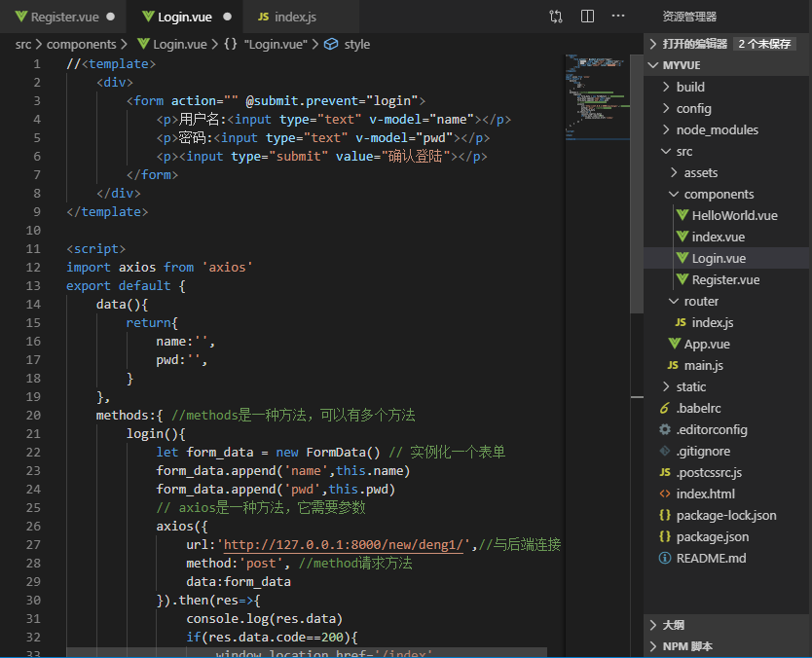Click the Split Editor icon
812x658 pixels.
click(x=587, y=17)
